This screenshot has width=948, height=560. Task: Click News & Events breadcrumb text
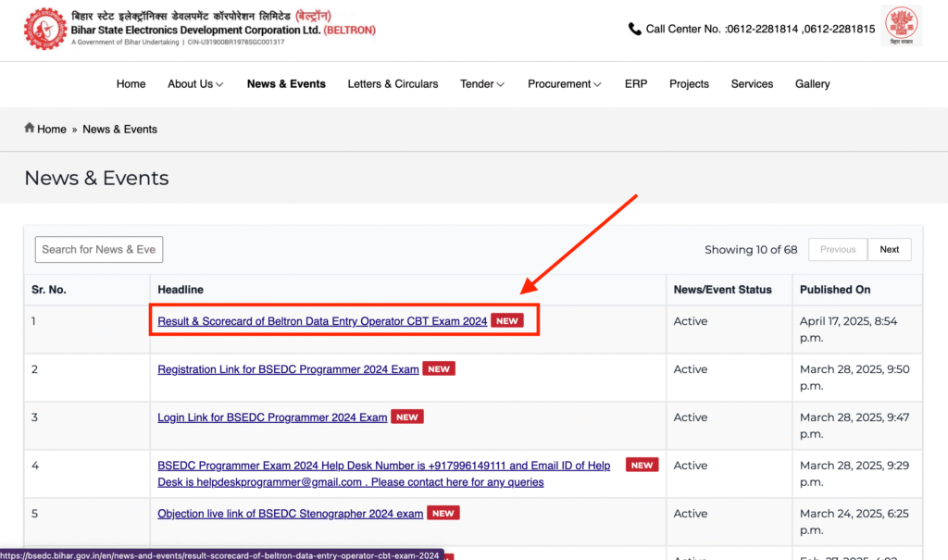click(x=119, y=130)
